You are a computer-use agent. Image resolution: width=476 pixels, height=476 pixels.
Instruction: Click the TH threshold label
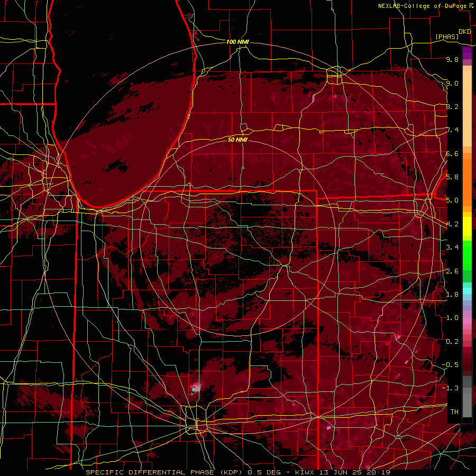coord(454,412)
